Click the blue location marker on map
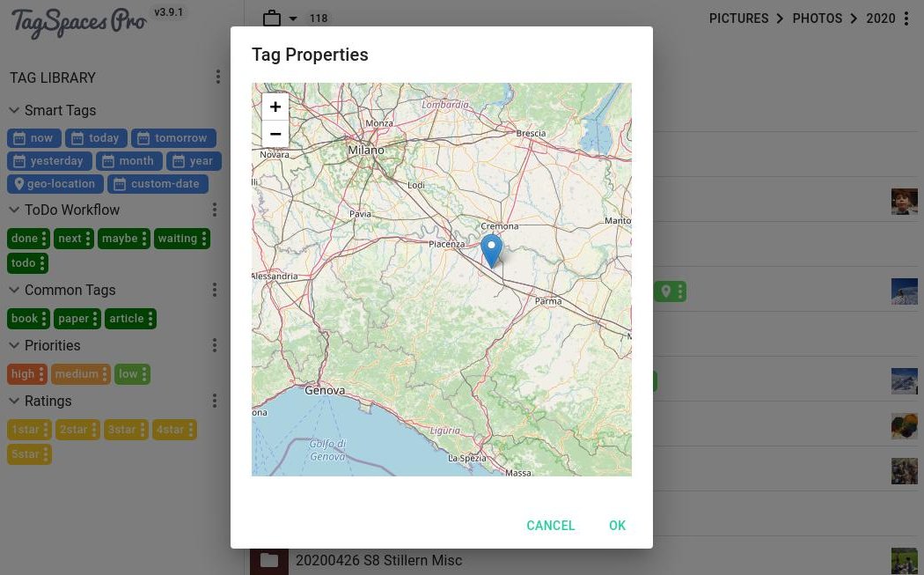The width and height of the screenshot is (924, 575). click(x=491, y=251)
